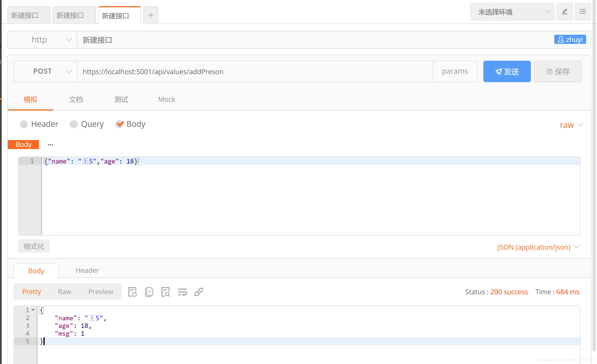This screenshot has width=597, height=364.
Task: Open JSON (application/json) content type dropdown
Action: 538,247
